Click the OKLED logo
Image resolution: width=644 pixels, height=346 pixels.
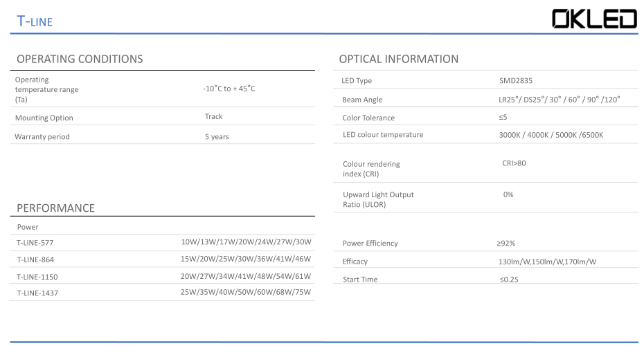(x=594, y=19)
